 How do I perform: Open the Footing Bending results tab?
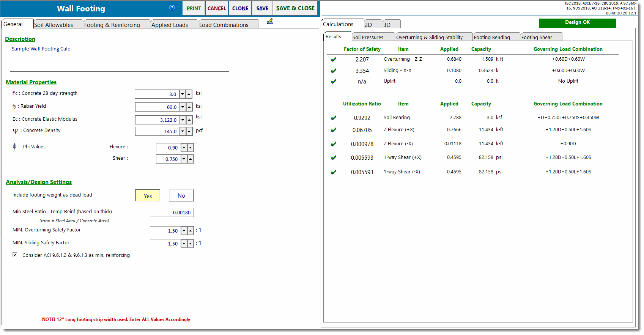click(x=492, y=37)
